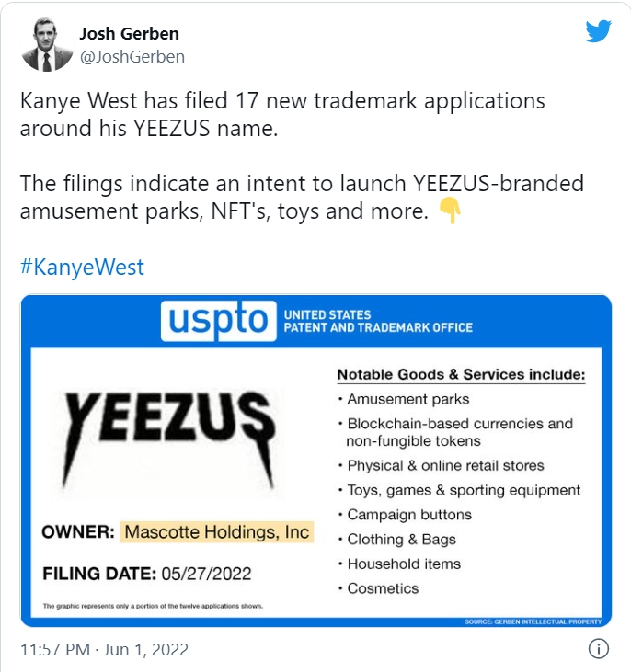Click the Blockchain-based currencies list item

click(x=459, y=432)
